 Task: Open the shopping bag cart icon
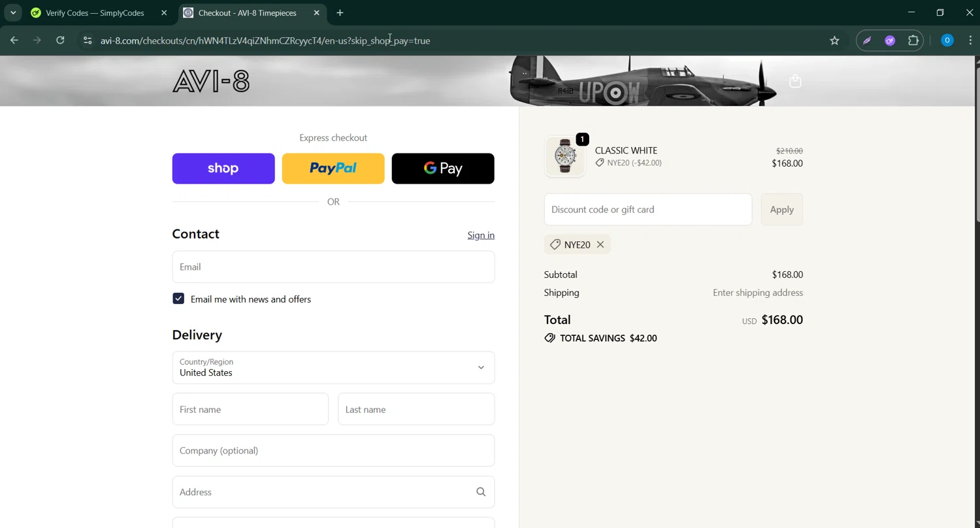795,81
